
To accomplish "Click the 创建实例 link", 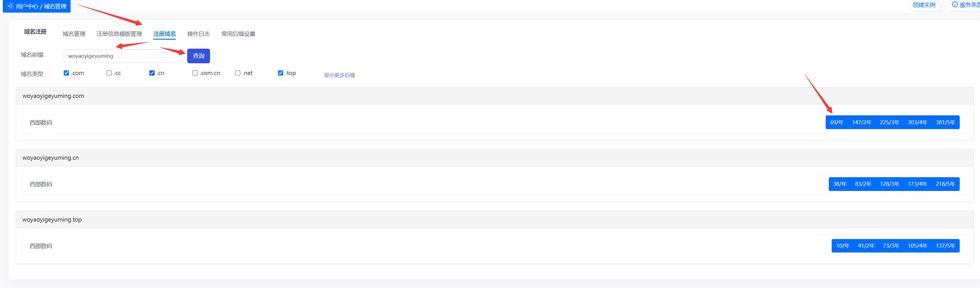I will pyautogui.click(x=924, y=5).
